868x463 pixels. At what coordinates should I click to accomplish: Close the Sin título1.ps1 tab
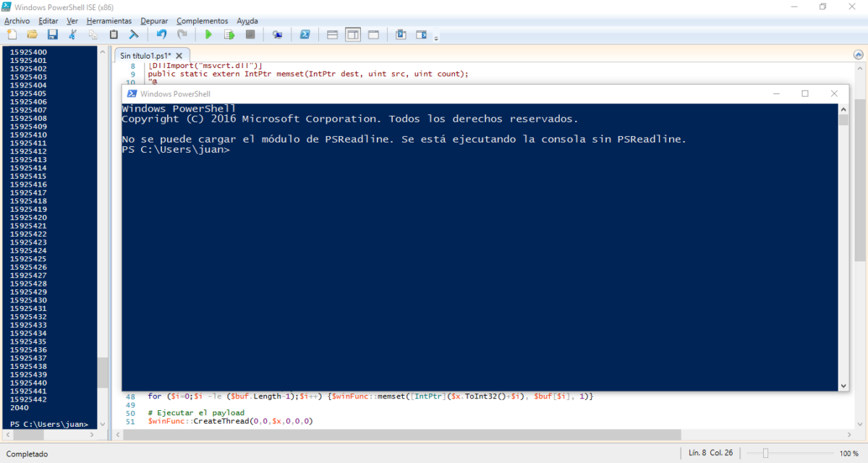pyautogui.click(x=179, y=55)
